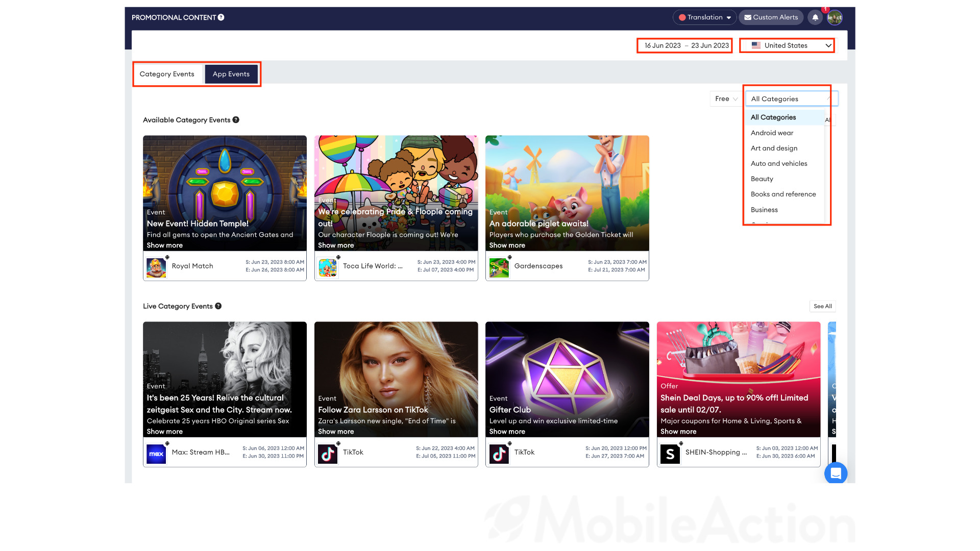Select Auto and vehicles category
This screenshot has height=551, width=980.
click(785, 163)
